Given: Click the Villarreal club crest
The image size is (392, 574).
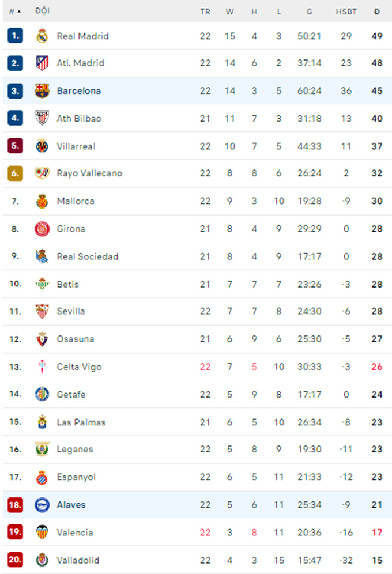Looking at the screenshot, I should (42, 146).
